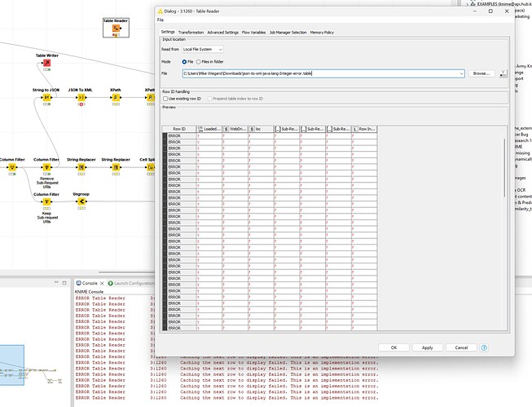Select the Column Filter node labeled Remove Sub-Request URIs
This screenshot has height=407, width=532.
coord(46,167)
